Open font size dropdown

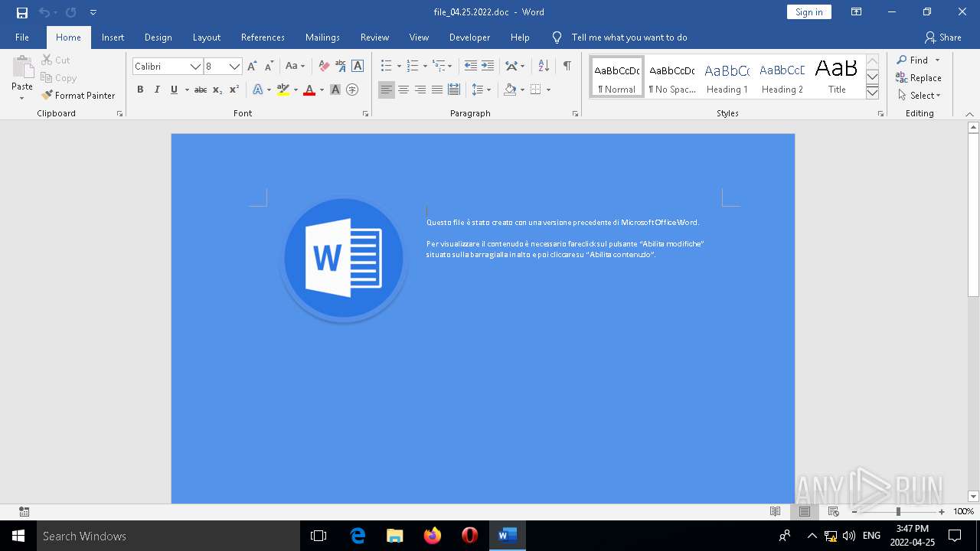[x=235, y=67]
